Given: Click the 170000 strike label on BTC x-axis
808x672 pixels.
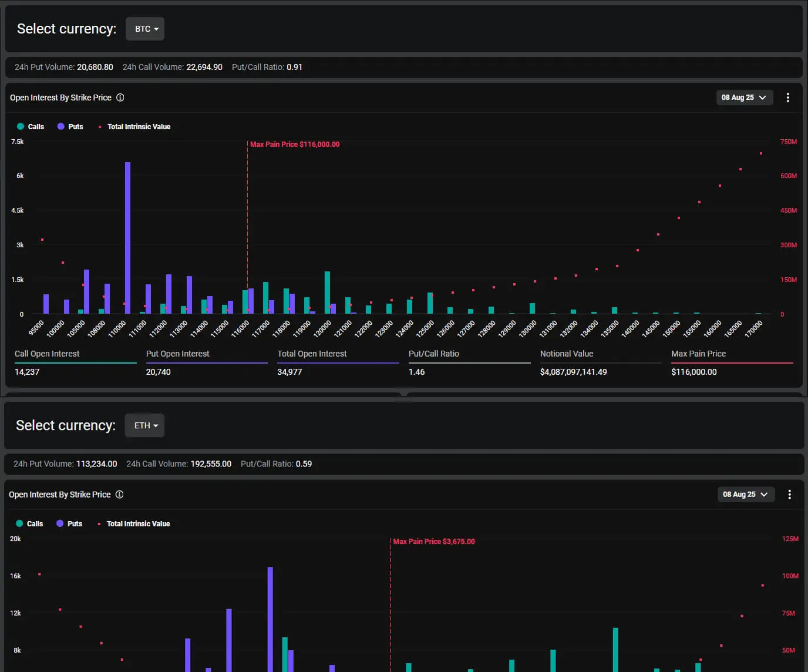Looking at the screenshot, I should (753, 329).
